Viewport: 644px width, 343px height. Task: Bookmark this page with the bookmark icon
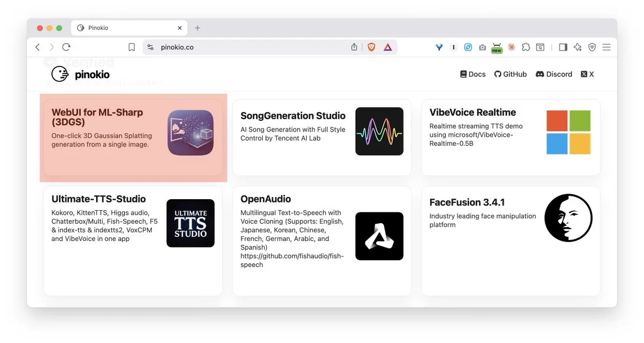point(131,47)
